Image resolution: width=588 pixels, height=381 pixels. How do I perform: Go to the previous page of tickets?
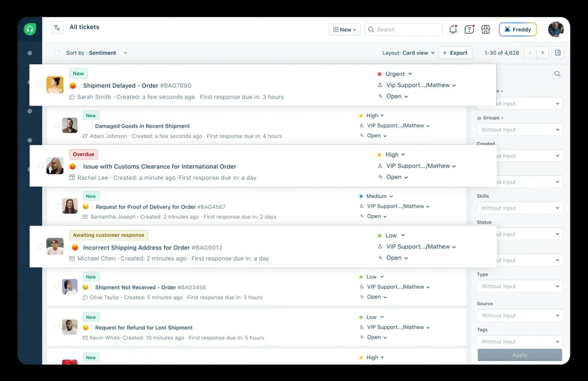pyautogui.click(x=530, y=53)
